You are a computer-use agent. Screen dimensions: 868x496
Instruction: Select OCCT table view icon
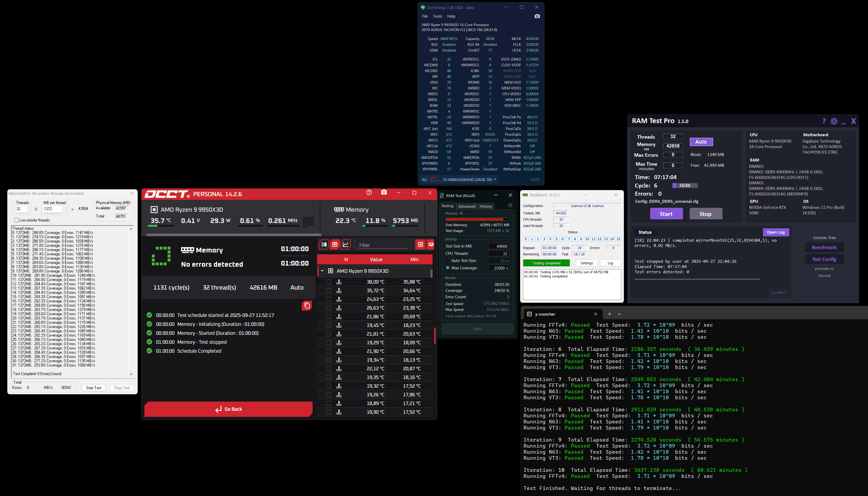(335, 245)
